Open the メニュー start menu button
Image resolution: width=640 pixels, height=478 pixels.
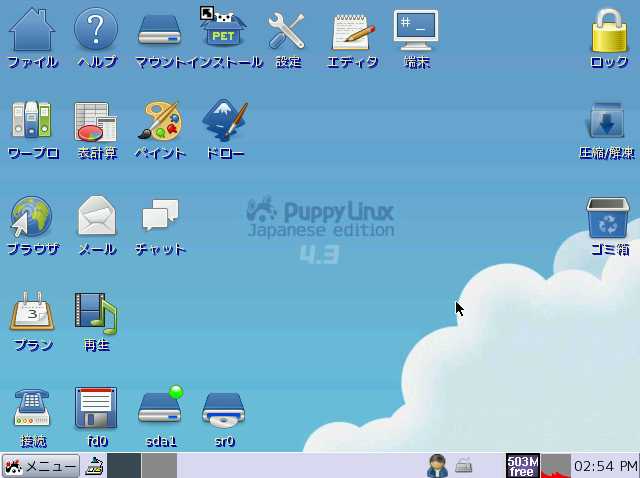[40, 465]
